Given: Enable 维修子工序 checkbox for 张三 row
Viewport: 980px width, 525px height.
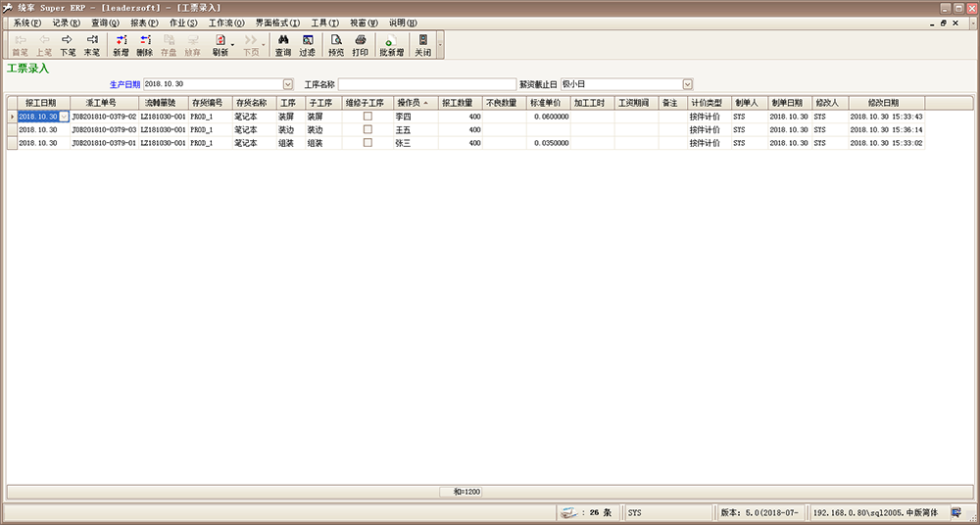Looking at the screenshot, I should pos(367,142).
